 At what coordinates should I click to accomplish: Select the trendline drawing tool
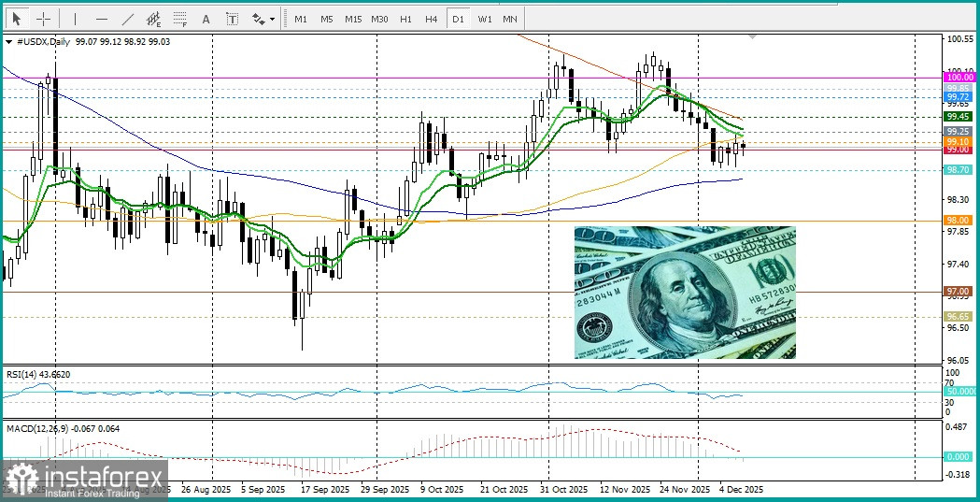tap(128, 20)
